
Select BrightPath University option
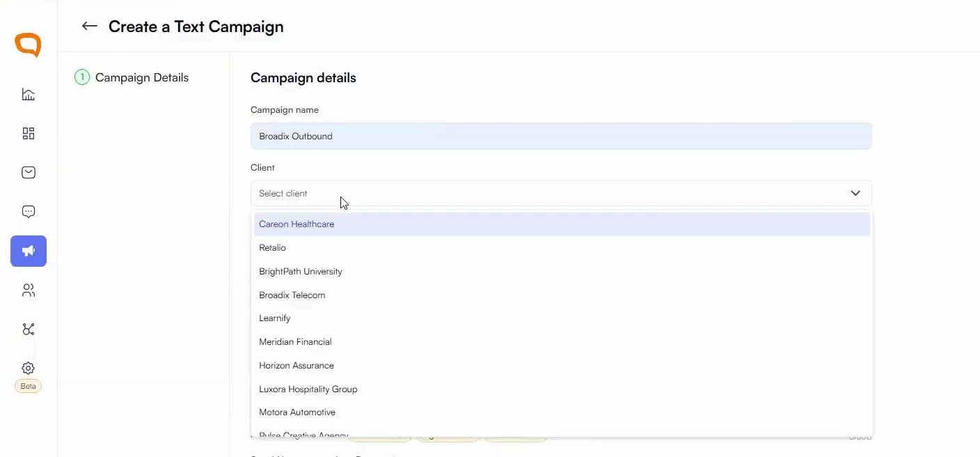562,271
